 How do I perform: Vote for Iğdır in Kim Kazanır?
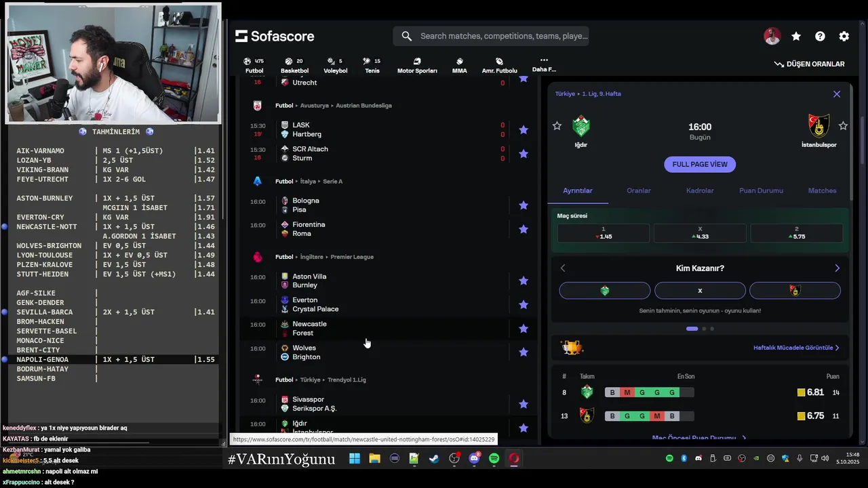pyautogui.click(x=605, y=291)
